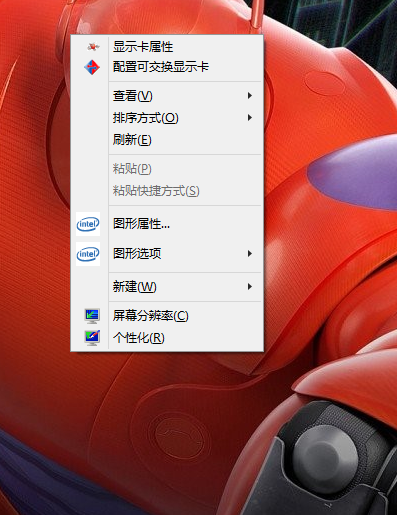
Task: Select the 图形选项 menu item
Action: 167,254
